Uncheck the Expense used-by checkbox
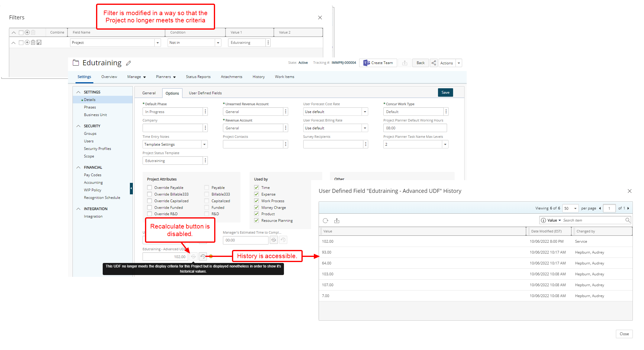The image size is (644, 350). coord(256,194)
